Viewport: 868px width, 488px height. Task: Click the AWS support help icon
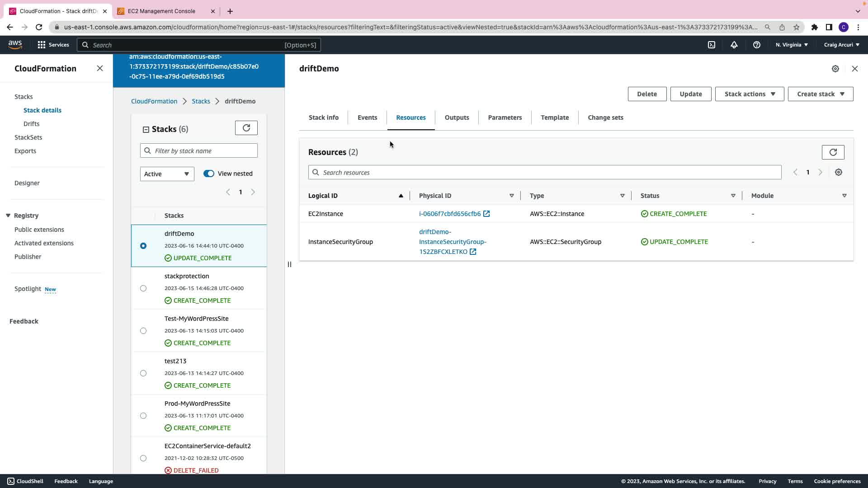[756, 45]
